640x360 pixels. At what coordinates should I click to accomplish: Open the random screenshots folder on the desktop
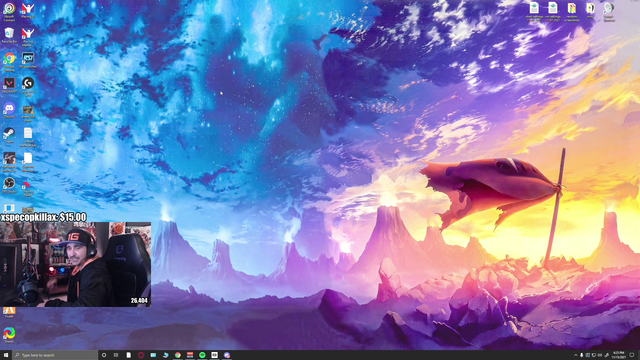point(572,11)
